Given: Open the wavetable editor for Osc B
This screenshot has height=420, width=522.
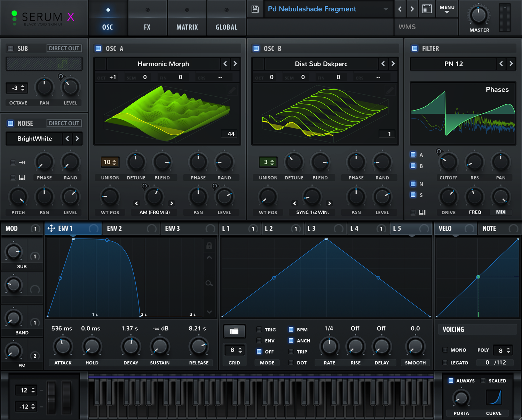Looking at the screenshot, I should (389, 90).
